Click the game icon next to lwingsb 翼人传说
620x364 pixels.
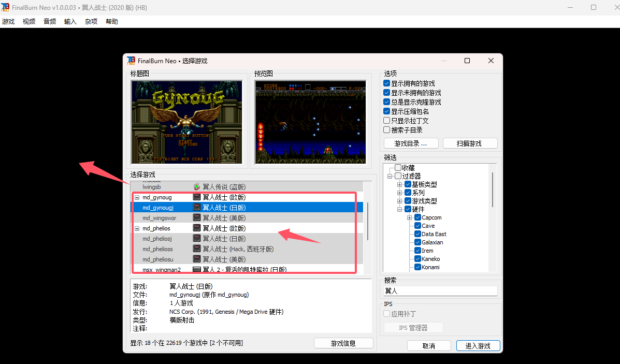coord(196,186)
